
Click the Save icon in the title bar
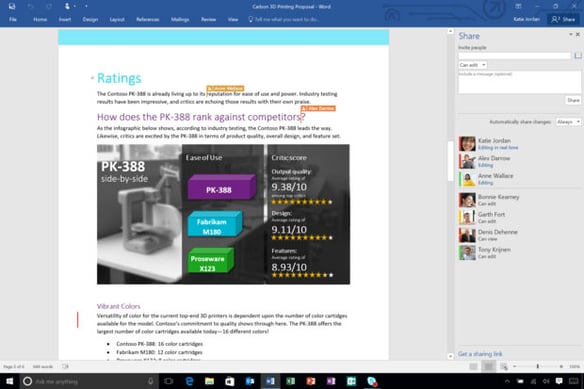tap(12, 6)
